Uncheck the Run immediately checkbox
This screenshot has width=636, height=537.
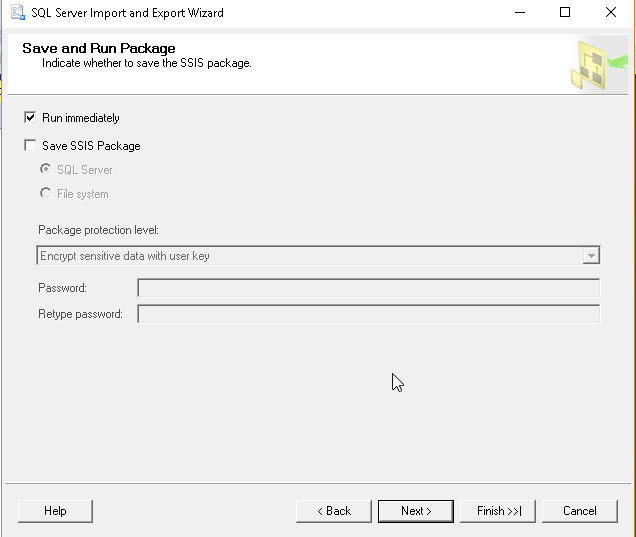(30, 118)
